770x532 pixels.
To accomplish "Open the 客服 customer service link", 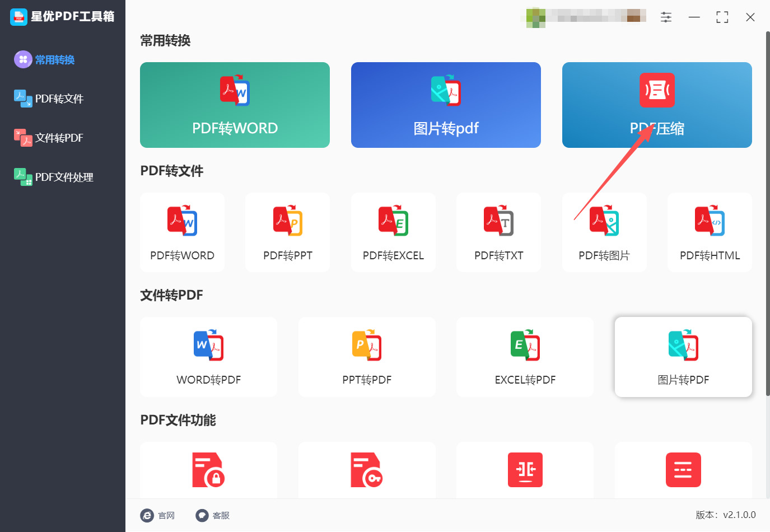I will click(x=213, y=515).
